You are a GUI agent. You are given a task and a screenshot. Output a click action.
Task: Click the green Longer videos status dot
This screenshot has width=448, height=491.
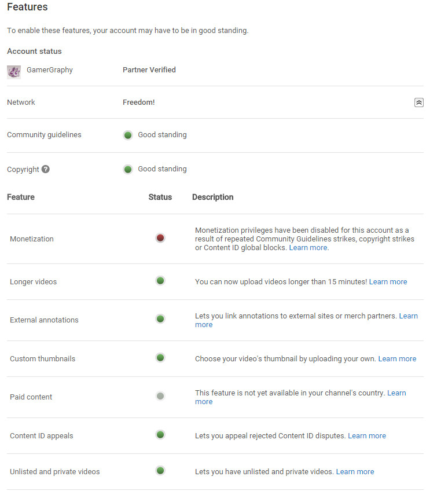[160, 281]
